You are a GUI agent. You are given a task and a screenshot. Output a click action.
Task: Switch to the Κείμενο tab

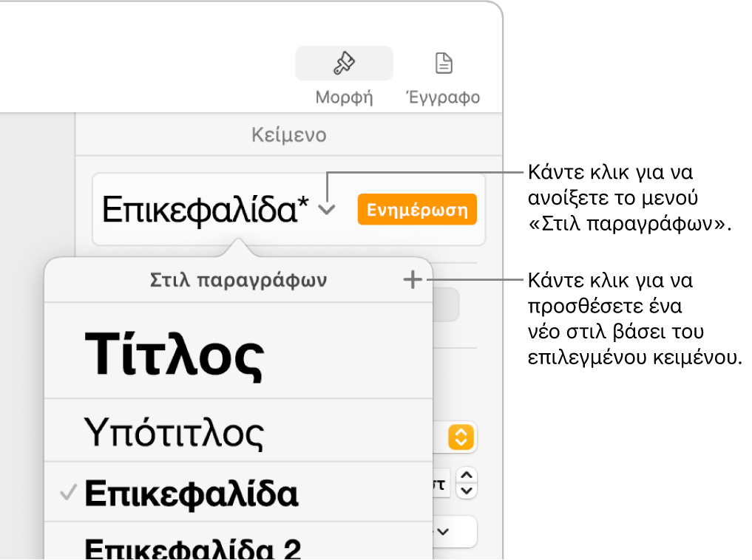[288, 135]
